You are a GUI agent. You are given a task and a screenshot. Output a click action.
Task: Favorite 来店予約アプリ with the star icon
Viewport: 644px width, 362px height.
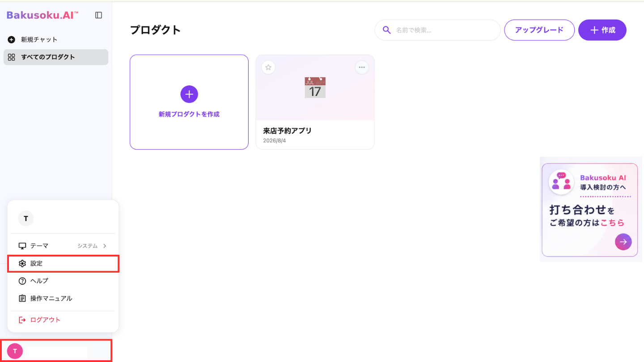coord(268,67)
